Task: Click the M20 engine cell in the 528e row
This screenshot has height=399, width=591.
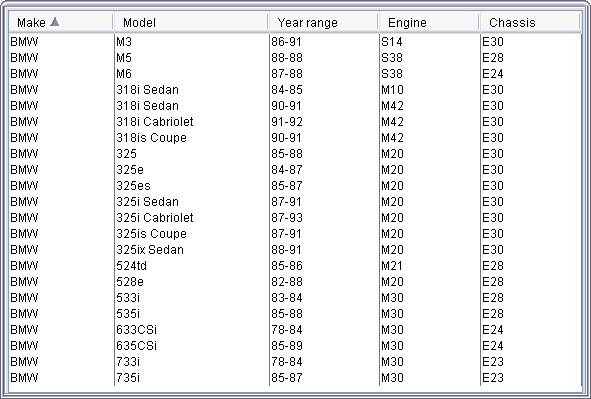Action: tap(430, 282)
